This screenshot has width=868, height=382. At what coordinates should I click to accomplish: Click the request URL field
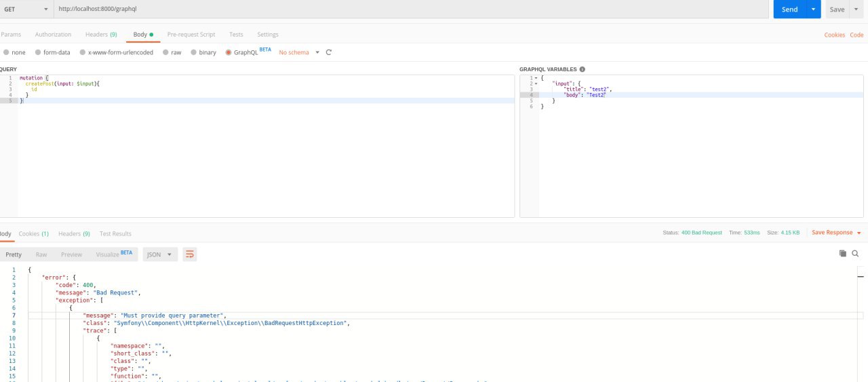pos(410,9)
